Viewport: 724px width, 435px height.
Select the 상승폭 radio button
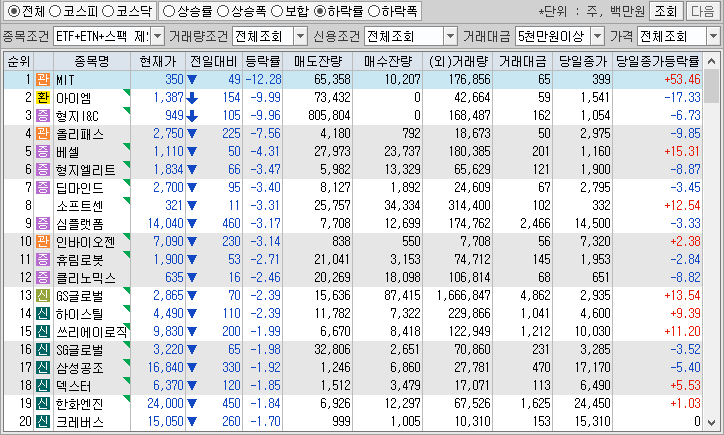[x=223, y=11]
